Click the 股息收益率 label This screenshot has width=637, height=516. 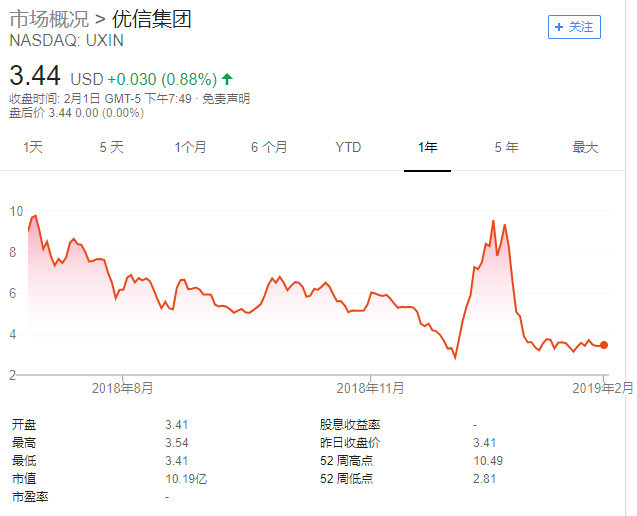coord(350,425)
